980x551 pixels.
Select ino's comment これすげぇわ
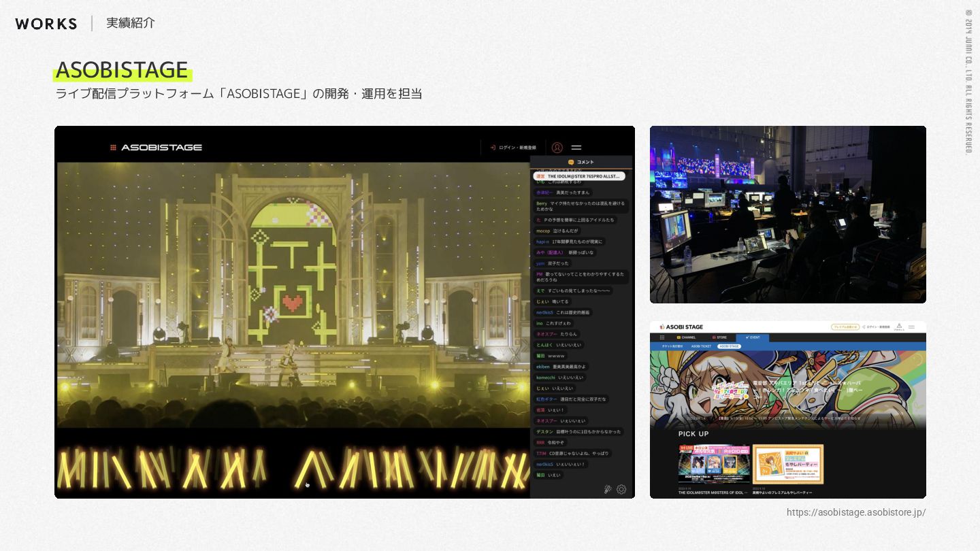(x=554, y=323)
